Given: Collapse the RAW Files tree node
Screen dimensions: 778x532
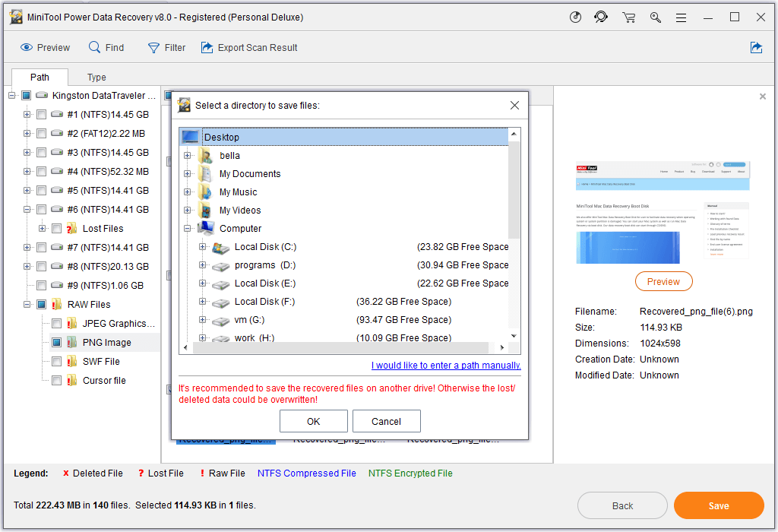Looking at the screenshot, I should (27, 304).
